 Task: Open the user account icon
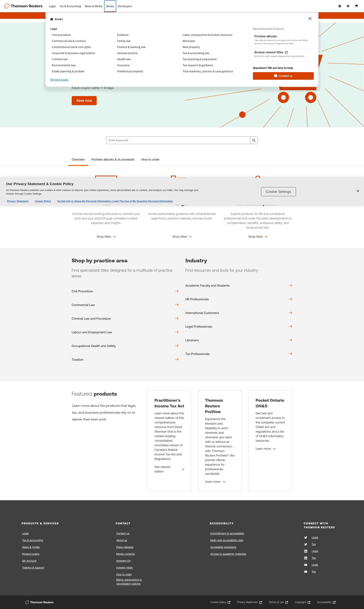tap(348, 6)
